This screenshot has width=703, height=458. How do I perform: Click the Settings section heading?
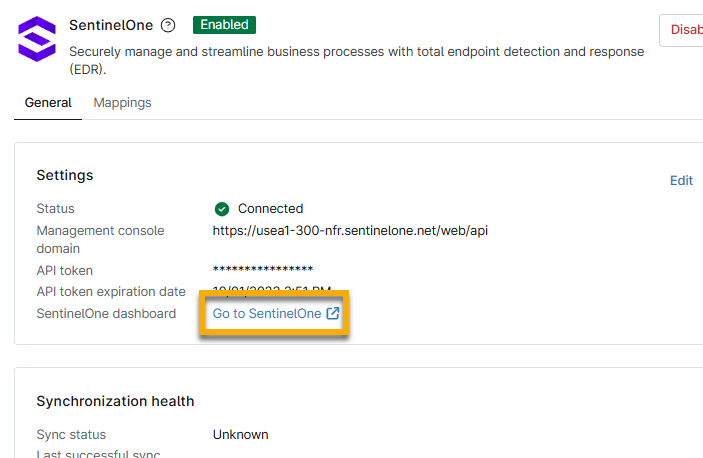coord(65,175)
